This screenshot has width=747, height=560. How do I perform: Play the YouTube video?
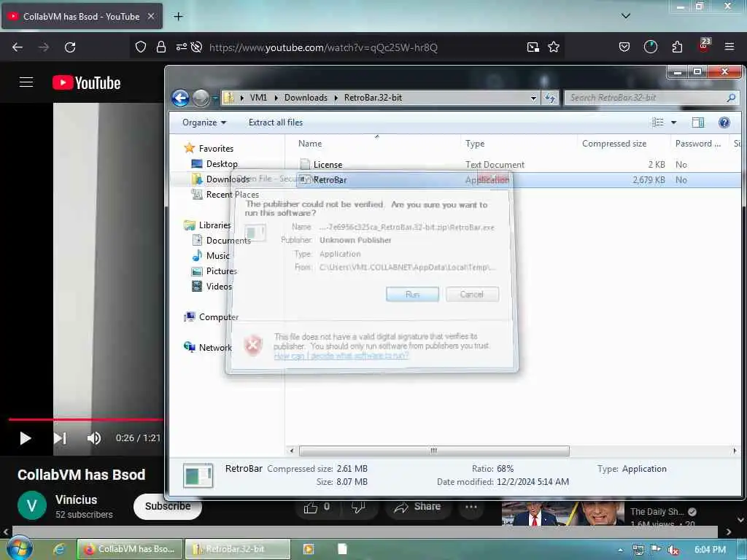click(x=25, y=438)
